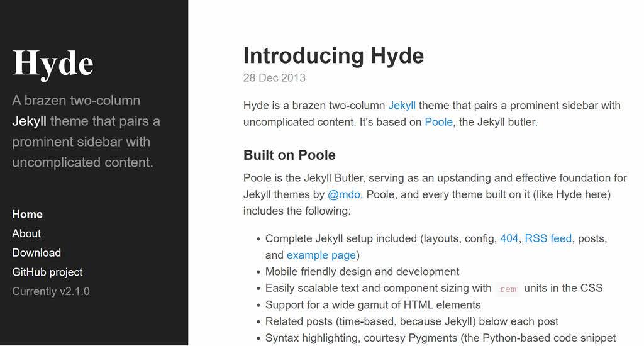This screenshot has width=644, height=346.
Task: Select the Built on Poole heading
Action: click(x=289, y=155)
